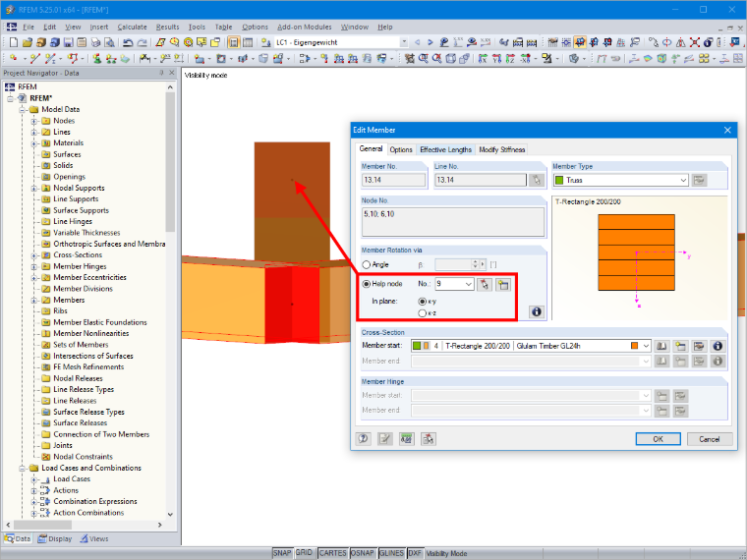Open the Member start cross-section dropdown

click(646, 346)
